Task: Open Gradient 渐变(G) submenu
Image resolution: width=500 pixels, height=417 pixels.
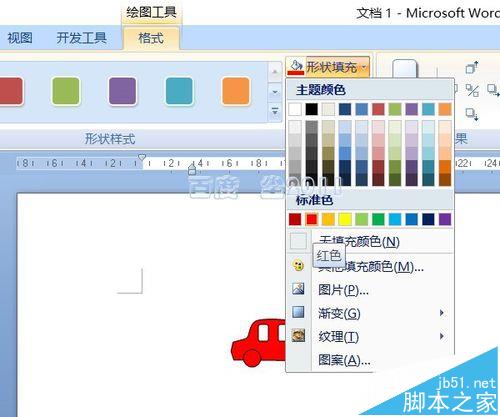Action: (x=370, y=313)
